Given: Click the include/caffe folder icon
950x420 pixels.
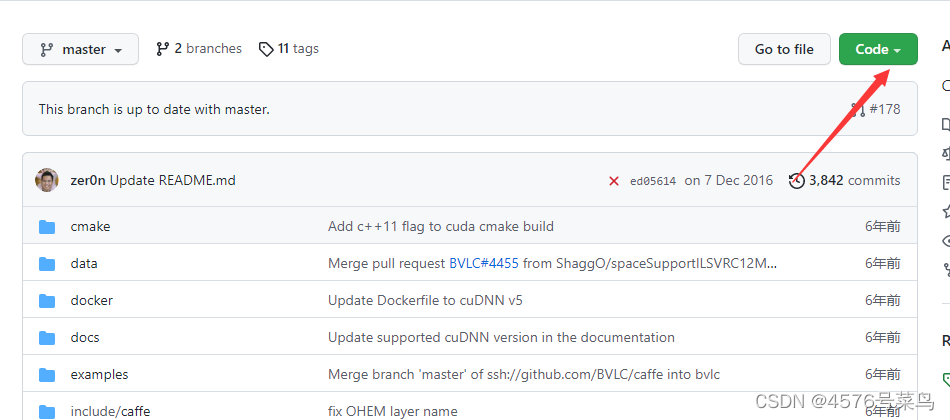Looking at the screenshot, I should click(x=47, y=411).
